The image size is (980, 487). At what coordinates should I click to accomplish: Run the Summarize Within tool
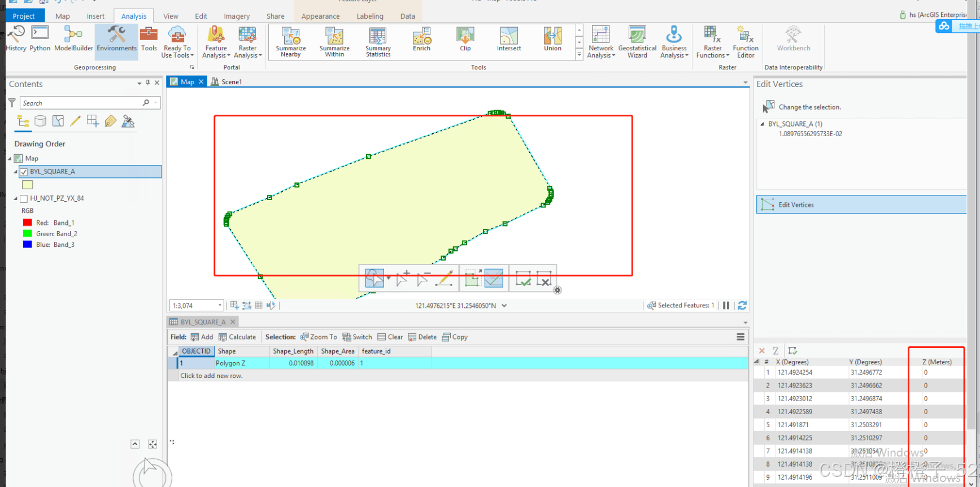tap(334, 42)
